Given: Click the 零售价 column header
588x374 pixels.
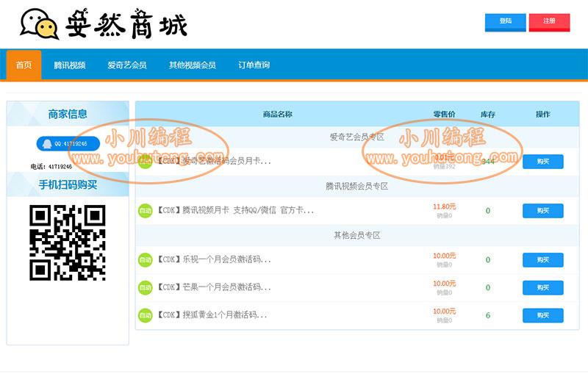Looking at the screenshot, I should (x=445, y=114).
